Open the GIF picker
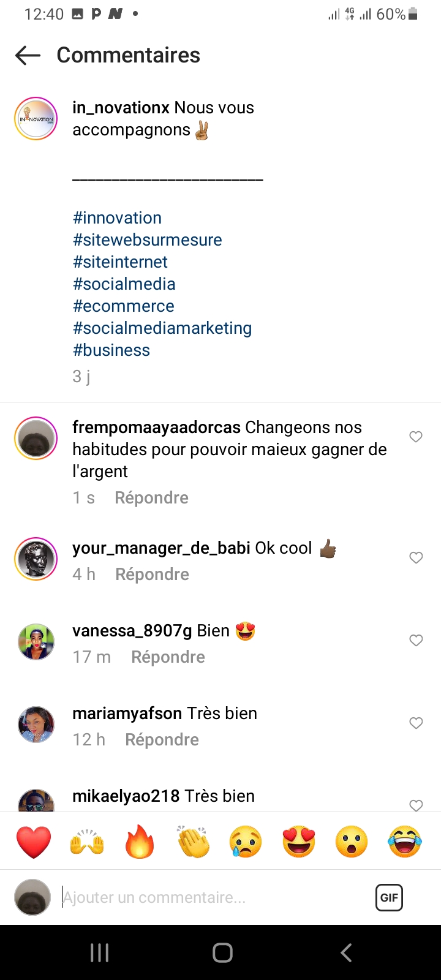Screen dimensions: 441x980 389,897
